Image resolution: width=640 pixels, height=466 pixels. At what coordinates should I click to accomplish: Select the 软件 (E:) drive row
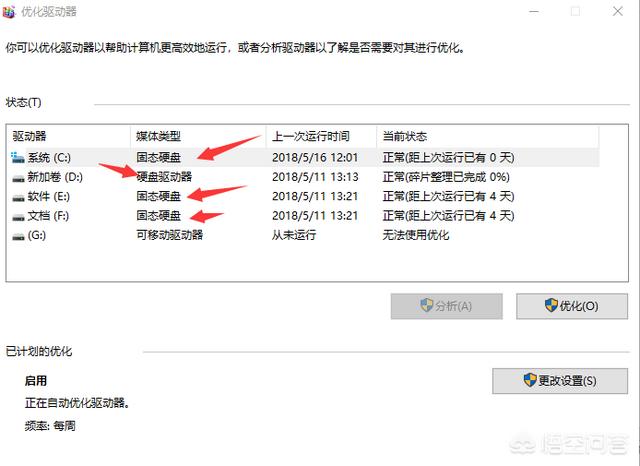(304, 196)
